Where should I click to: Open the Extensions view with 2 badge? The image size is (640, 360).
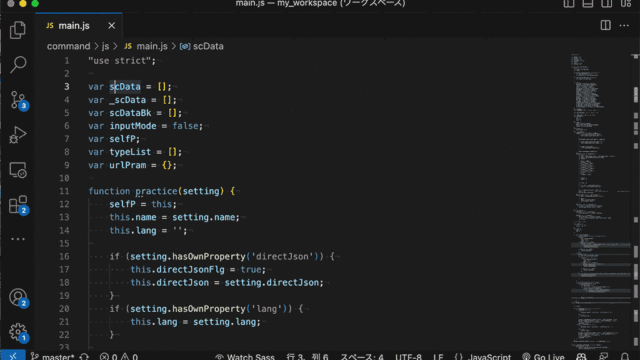[18, 205]
